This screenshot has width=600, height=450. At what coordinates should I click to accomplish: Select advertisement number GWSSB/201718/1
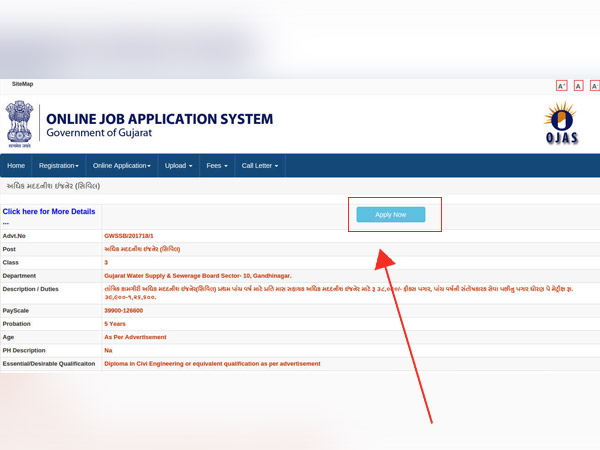(129, 236)
